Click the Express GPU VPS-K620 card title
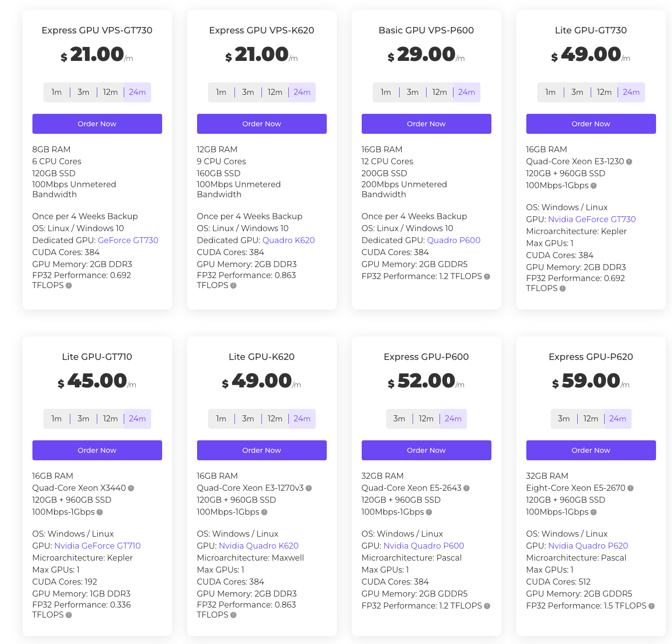Viewport: 672px width, 644px height. (x=261, y=30)
